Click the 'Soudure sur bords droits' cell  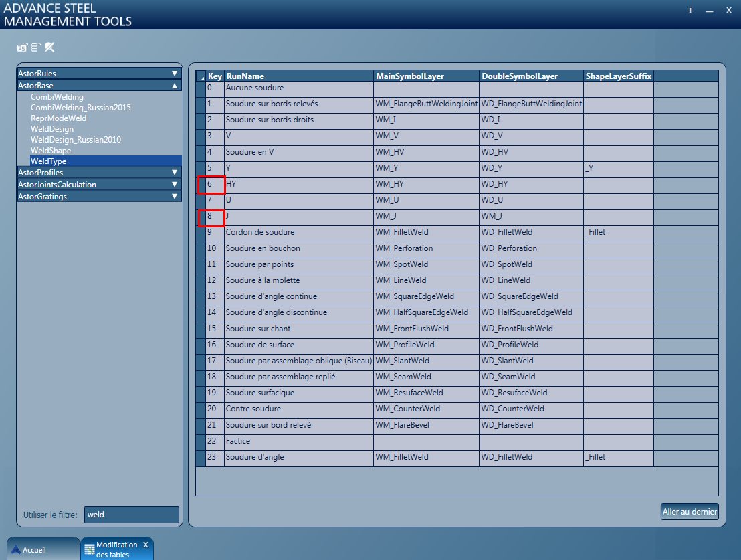299,120
